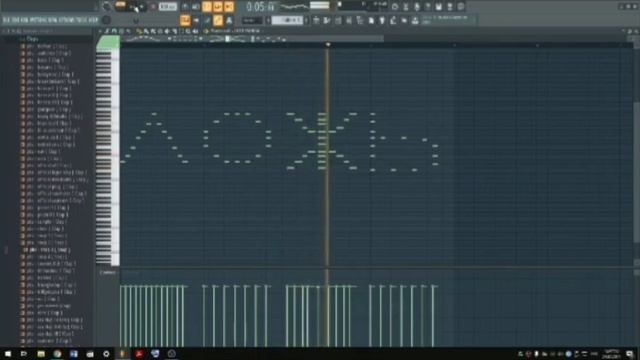Toggle the orange loop recording icon
Viewport: 640px width, 360px height.
point(229,7)
